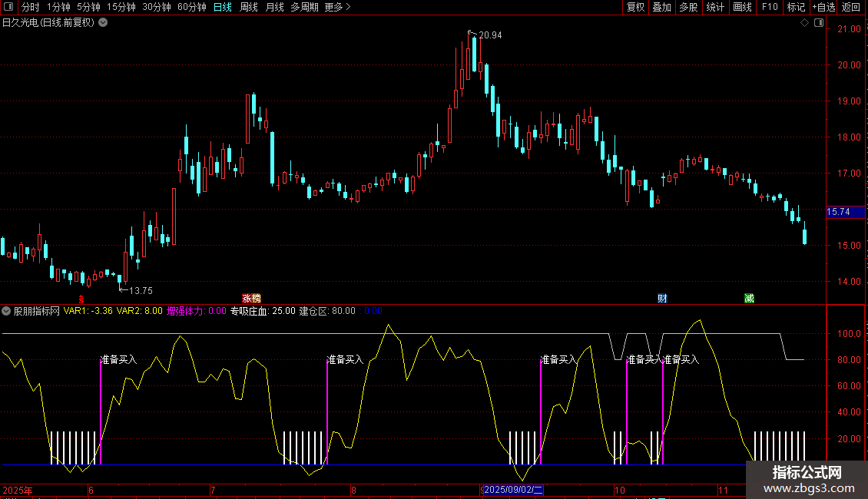The image size is (868, 499).
Task: Click the 2025/09/02 date marker on timeline
Action: (x=513, y=490)
